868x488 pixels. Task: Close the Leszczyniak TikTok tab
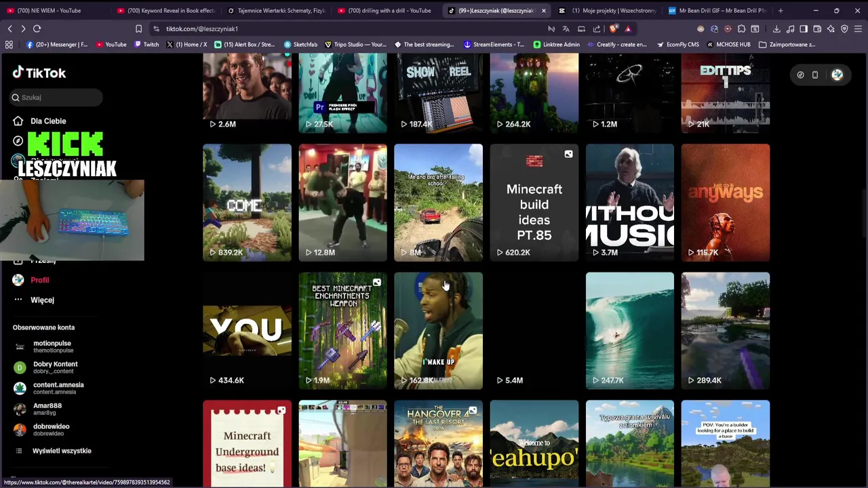(543, 10)
